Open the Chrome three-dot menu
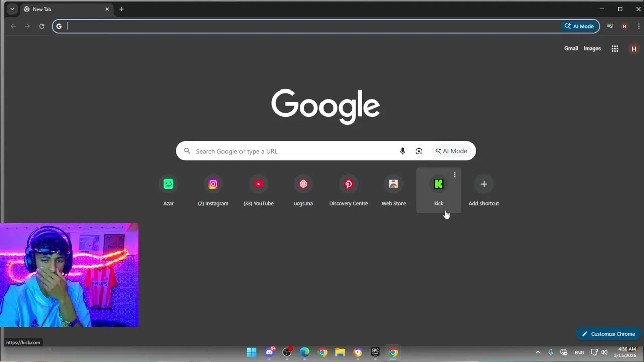 pos(638,26)
